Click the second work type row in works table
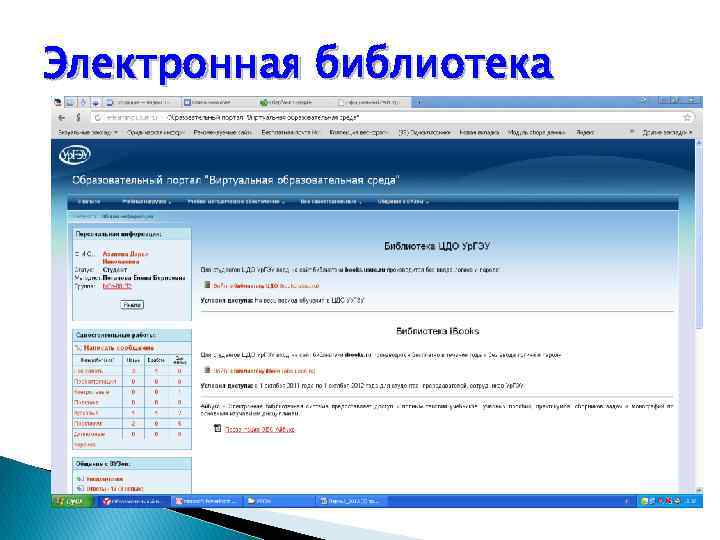Image resolution: width=720 pixels, height=540 pixels. [132, 382]
